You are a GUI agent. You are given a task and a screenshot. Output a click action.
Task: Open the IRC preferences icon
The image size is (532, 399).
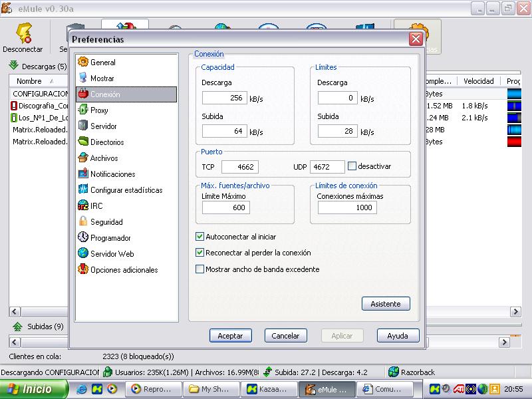(83, 206)
